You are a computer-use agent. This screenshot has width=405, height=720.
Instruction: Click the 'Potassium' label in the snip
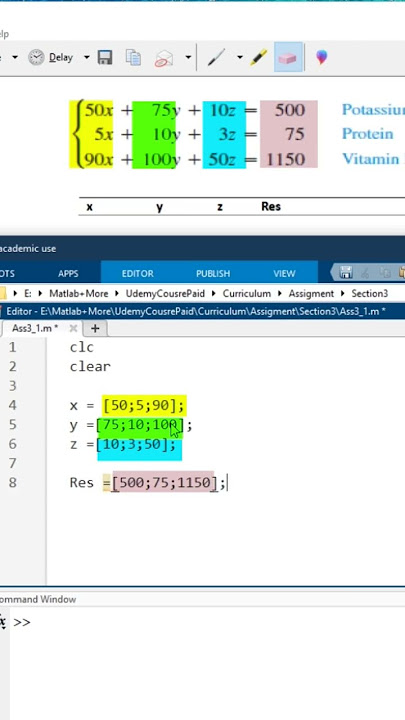pyautogui.click(x=373, y=110)
